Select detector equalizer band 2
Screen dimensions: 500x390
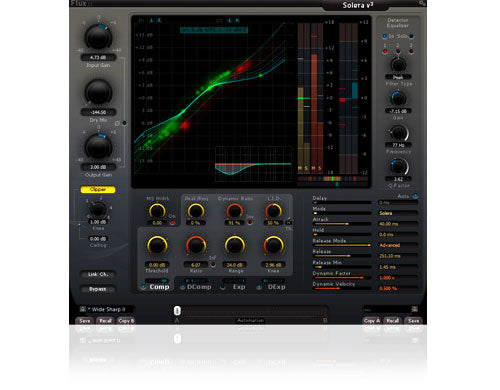[398, 52]
